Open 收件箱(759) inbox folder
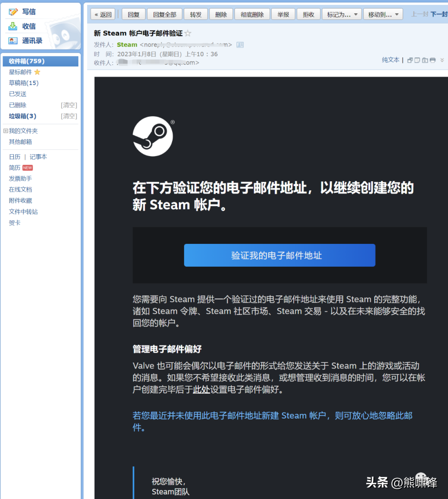Image resolution: width=448 pixels, height=499 pixels. pyautogui.click(x=40, y=61)
